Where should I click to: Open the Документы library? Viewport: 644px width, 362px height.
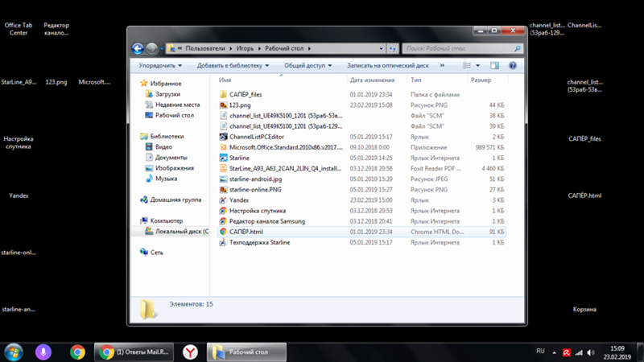click(x=171, y=158)
